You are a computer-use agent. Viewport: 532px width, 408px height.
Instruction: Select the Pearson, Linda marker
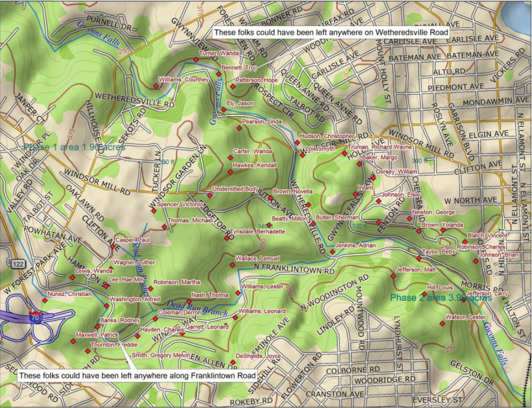pos(240,128)
